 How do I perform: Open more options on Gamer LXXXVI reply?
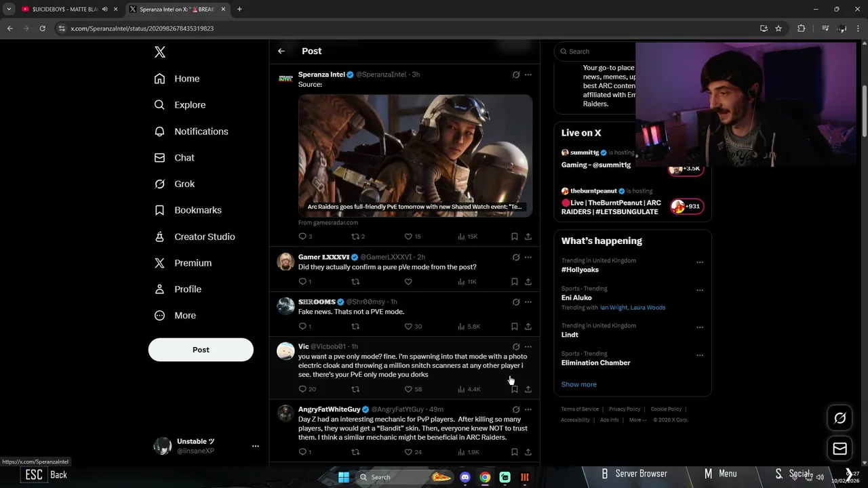[x=528, y=258]
